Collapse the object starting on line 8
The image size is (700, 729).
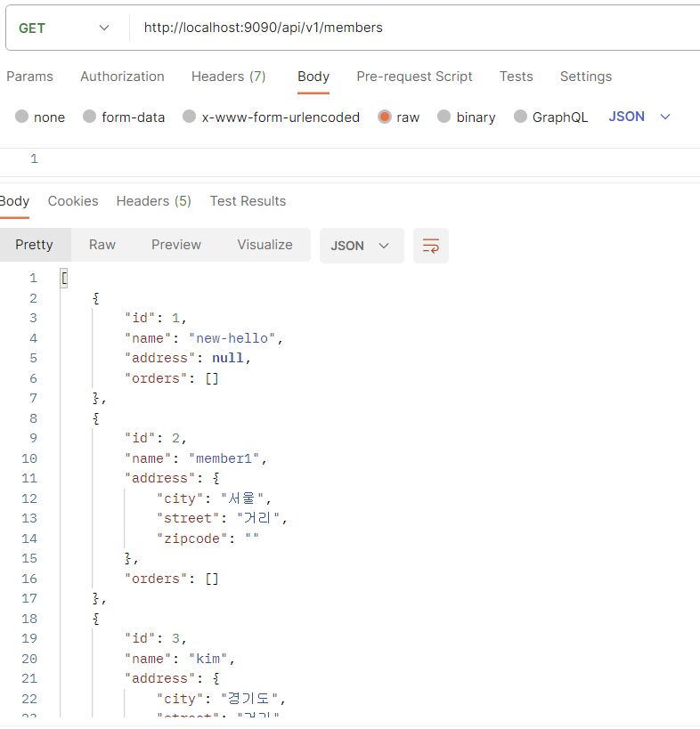96,418
